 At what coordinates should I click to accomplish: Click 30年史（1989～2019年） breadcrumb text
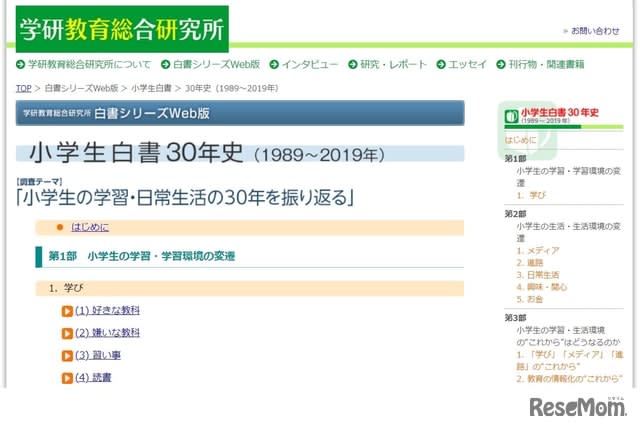(x=232, y=88)
